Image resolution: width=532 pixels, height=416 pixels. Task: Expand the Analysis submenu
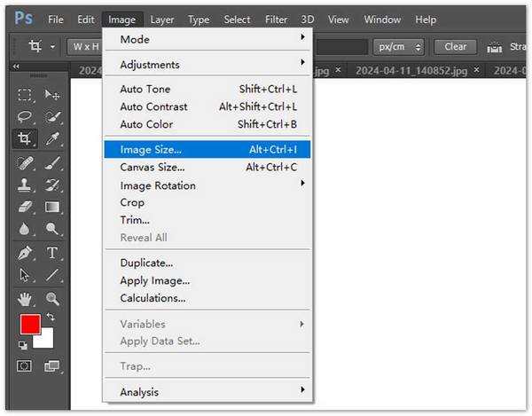207,392
